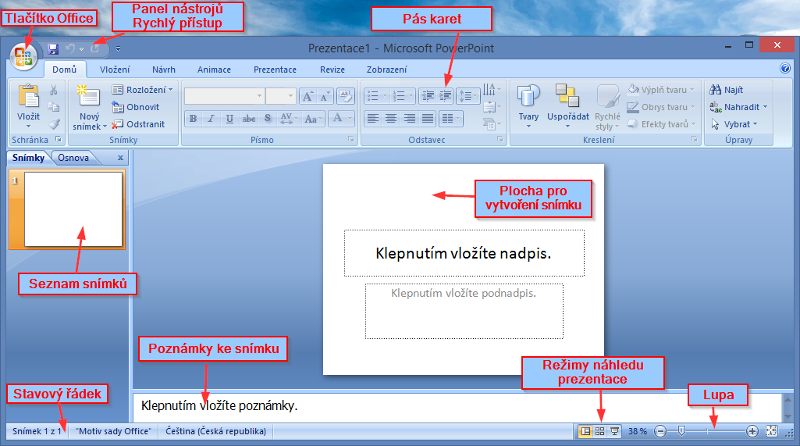The width and height of the screenshot is (800, 446).
Task: Open line spacing dropdown
Action: coord(468,96)
